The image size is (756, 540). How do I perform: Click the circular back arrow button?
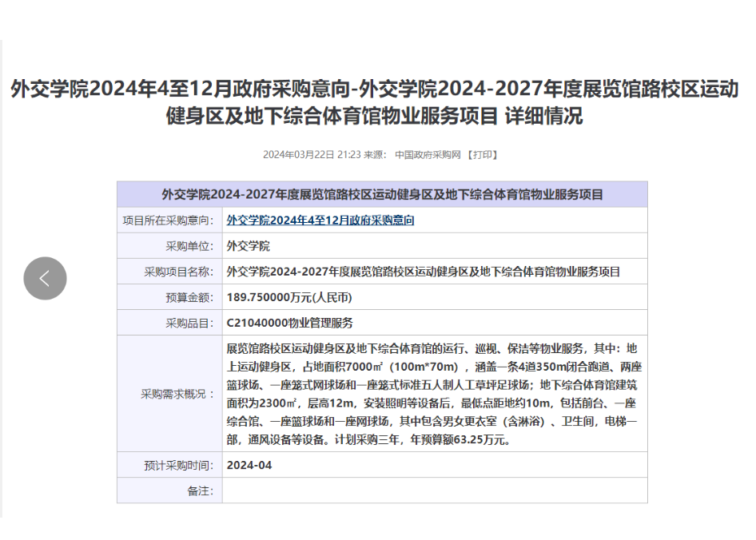tap(45, 278)
